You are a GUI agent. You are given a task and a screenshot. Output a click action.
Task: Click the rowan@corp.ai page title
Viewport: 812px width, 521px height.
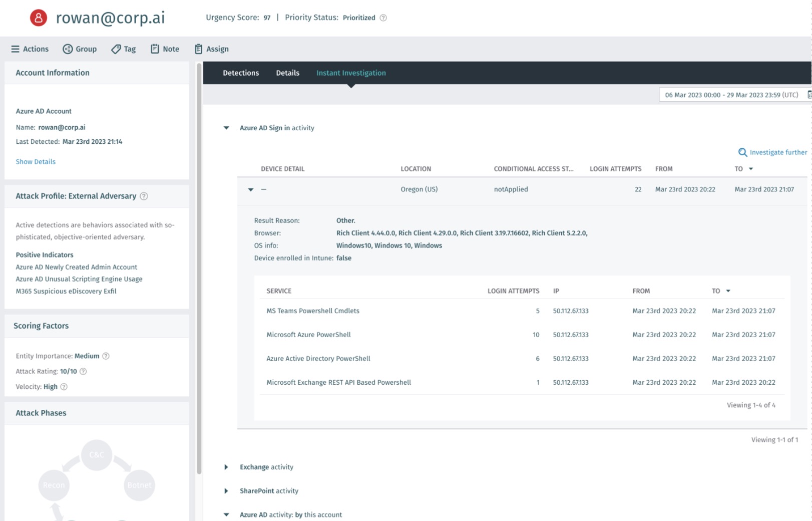[110, 18]
